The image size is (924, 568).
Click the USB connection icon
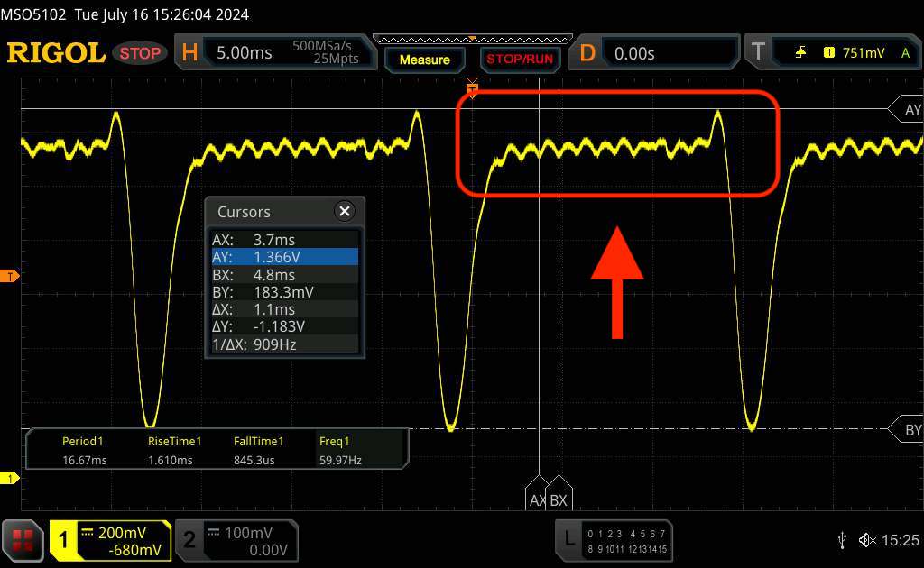[x=842, y=540]
